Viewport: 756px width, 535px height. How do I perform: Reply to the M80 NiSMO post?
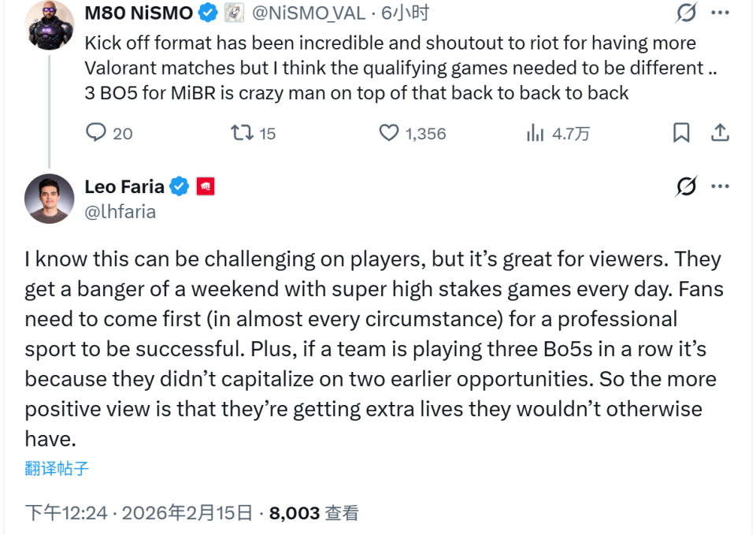(96, 133)
